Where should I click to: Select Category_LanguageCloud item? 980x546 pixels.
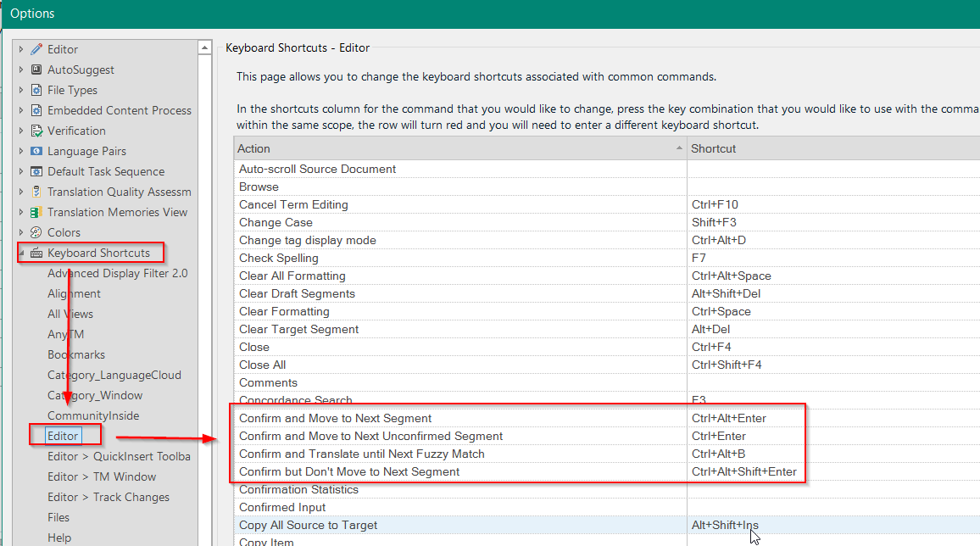pyautogui.click(x=114, y=375)
